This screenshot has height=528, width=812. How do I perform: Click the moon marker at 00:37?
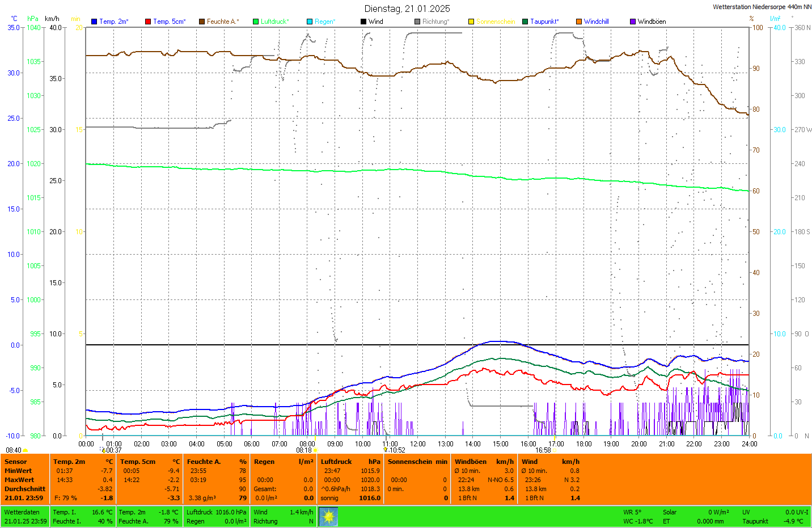[x=103, y=450]
